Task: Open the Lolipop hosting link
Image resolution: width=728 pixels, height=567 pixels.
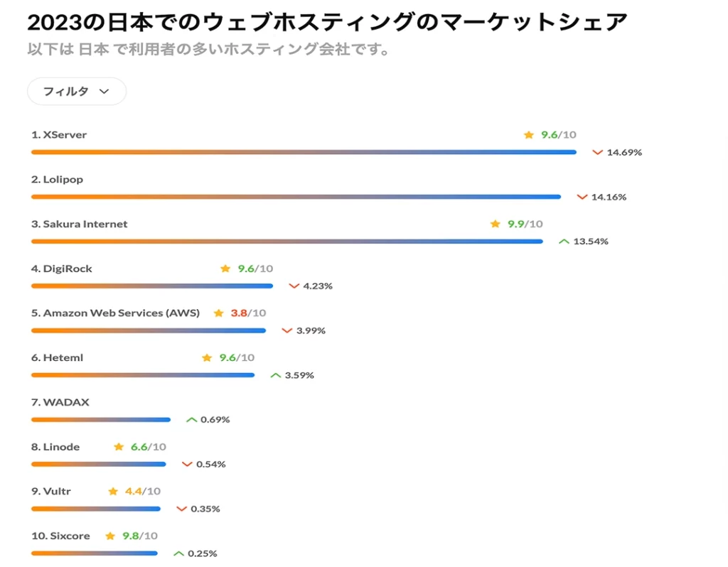Action: (63, 180)
